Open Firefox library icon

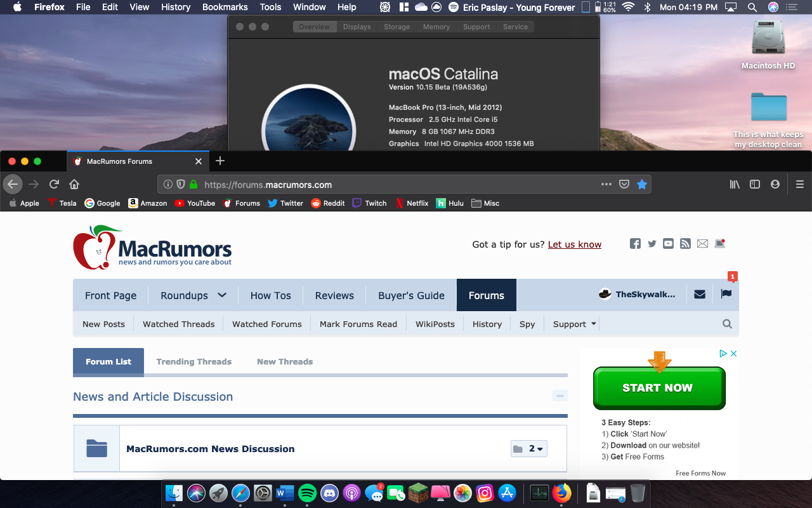tap(735, 184)
